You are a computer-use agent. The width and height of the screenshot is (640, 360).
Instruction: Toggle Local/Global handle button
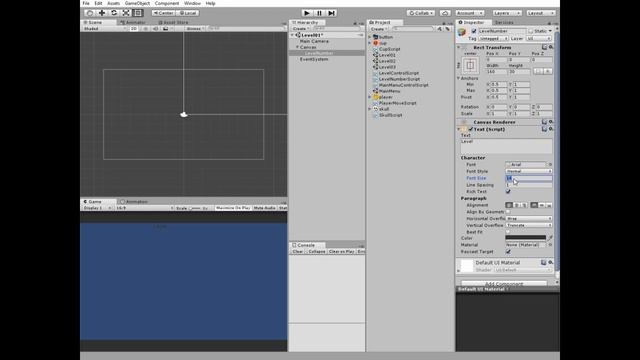coord(187,13)
